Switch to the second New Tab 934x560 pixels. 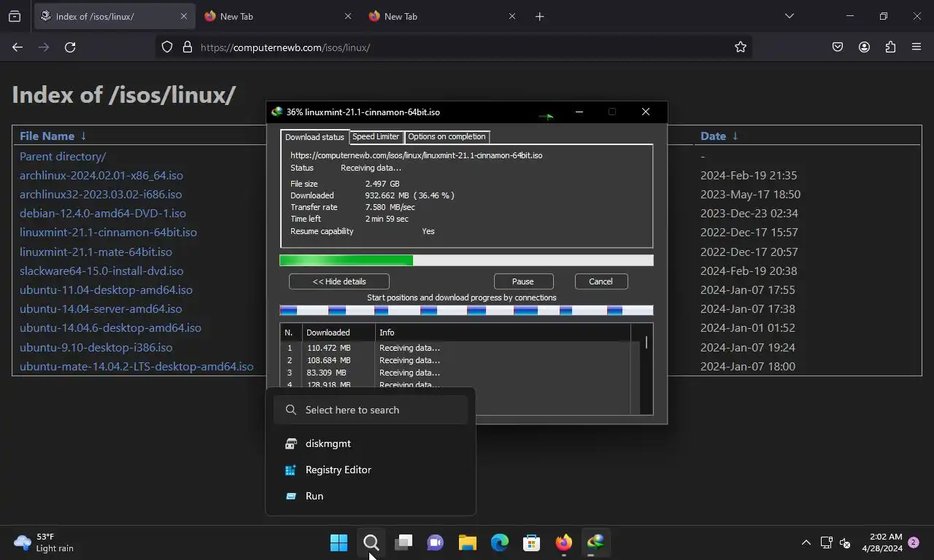click(277, 16)
